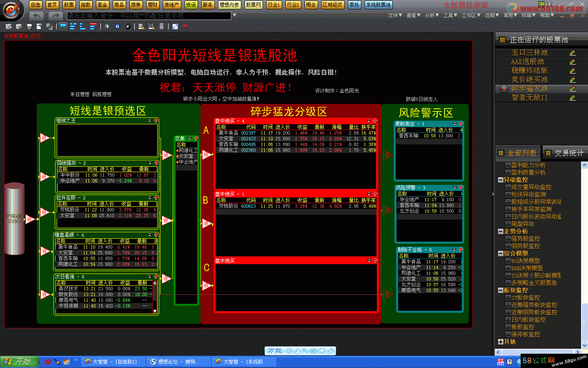
Task: Click the black stop toolbar button
Action: (x=127, y=26)
